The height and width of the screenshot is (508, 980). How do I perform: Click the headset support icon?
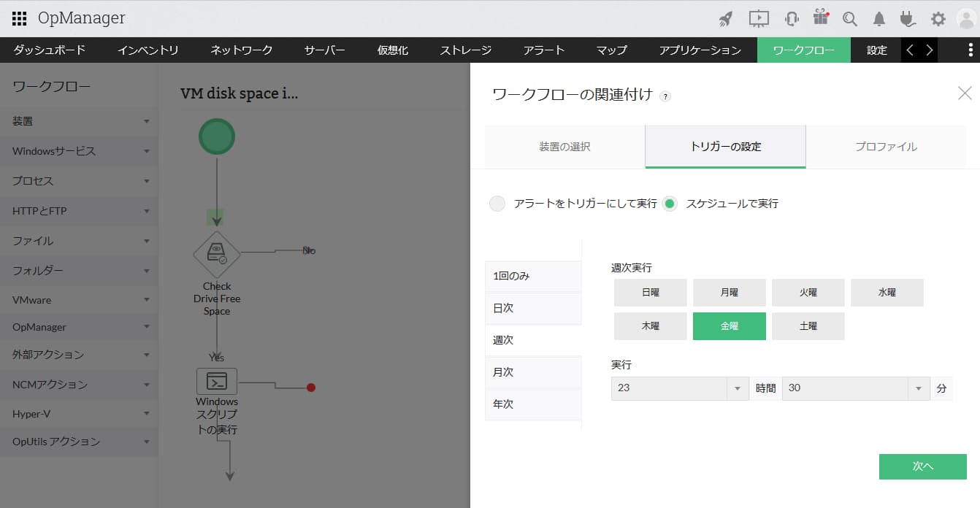[x=791, y=18]
